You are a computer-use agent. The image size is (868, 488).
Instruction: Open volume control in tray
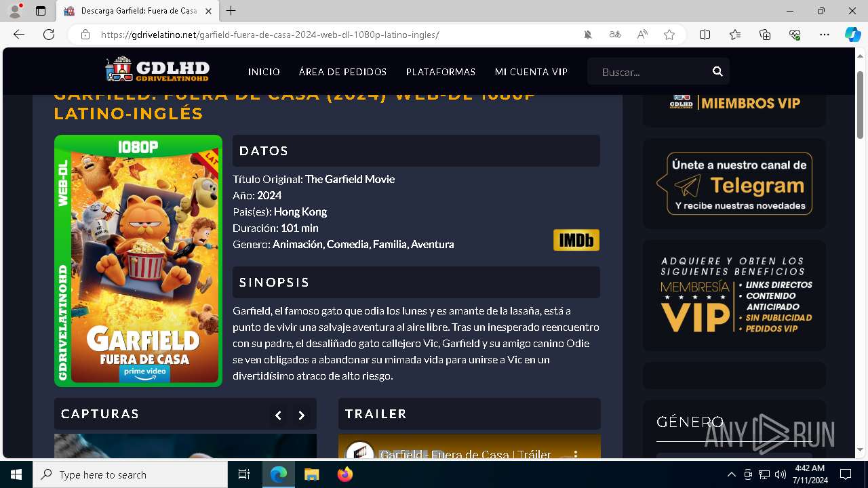(x=781, y=474)
